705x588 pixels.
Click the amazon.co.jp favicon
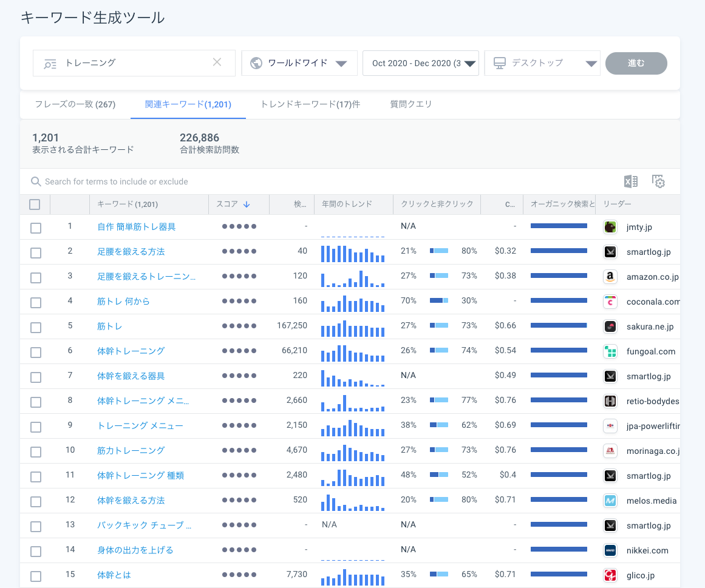tap(610, 277)
